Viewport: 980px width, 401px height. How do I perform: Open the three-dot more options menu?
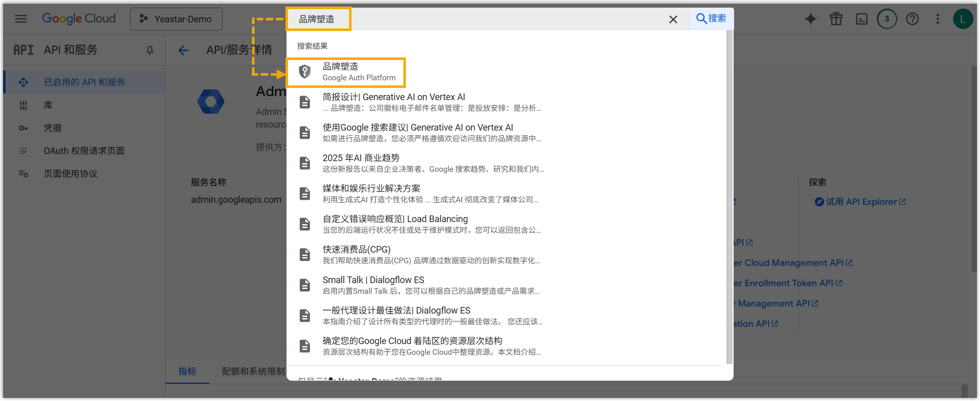point(938,19)
